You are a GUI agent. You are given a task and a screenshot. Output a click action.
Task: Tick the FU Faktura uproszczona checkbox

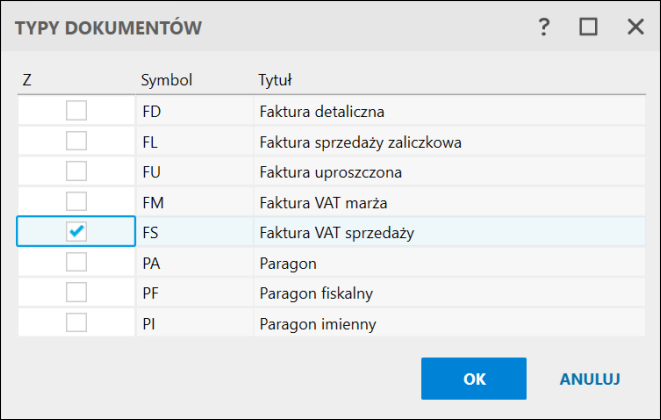pos(76,171)
